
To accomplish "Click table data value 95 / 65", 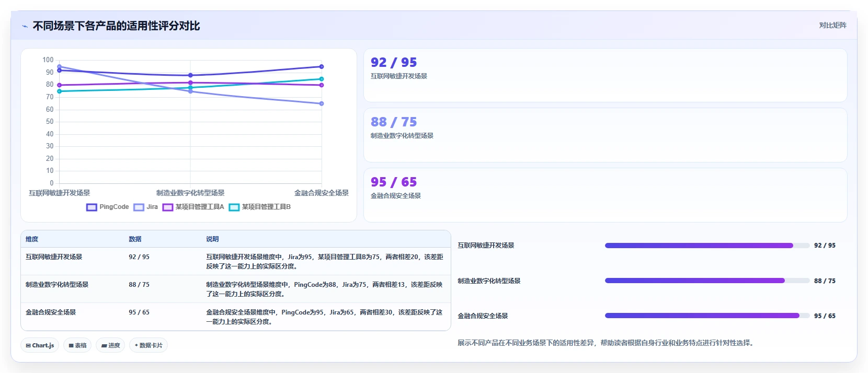I will (139, 312).
